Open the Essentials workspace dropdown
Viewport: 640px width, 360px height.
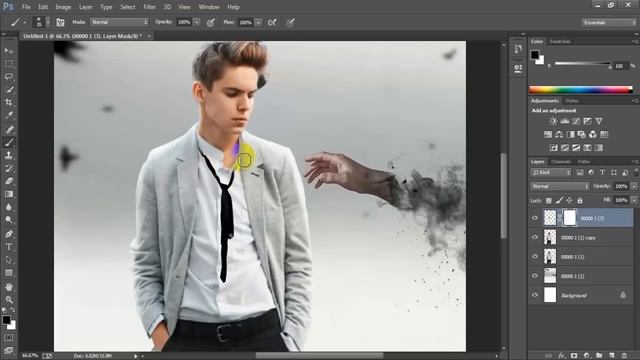click(609, 22)
